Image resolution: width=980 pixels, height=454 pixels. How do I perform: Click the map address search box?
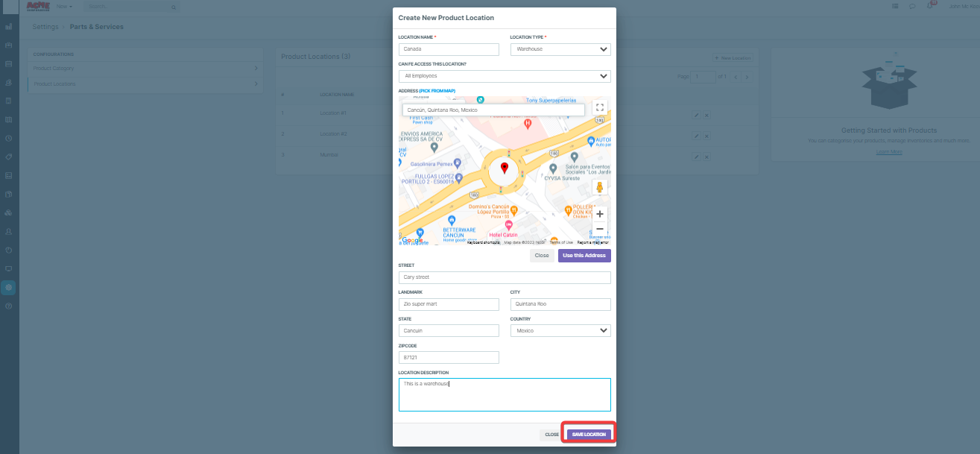pos(493,110)
